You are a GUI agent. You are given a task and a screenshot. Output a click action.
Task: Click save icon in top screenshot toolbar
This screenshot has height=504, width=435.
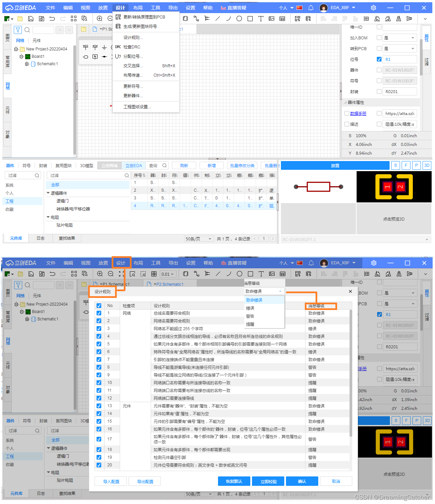(x=31, y=18)
